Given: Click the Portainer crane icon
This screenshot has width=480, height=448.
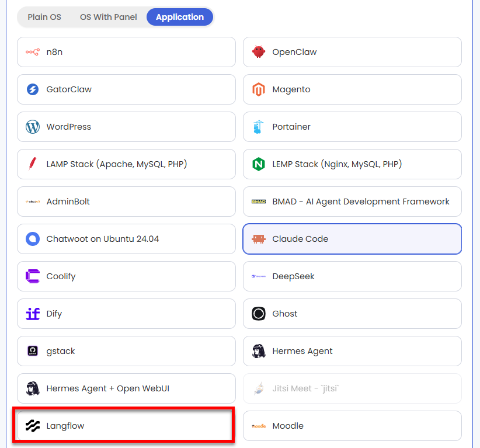Looking at the screenshot, I should click(259, 127).
